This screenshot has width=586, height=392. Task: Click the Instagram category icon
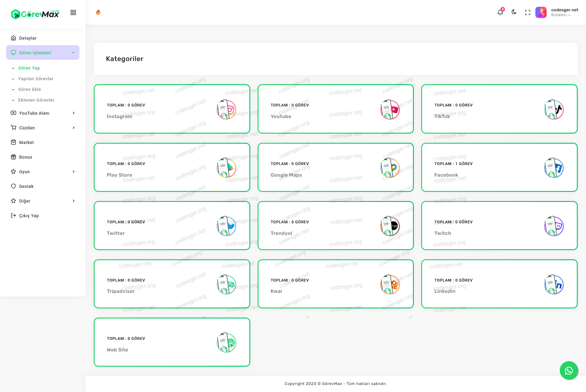[x=226, y=110]
